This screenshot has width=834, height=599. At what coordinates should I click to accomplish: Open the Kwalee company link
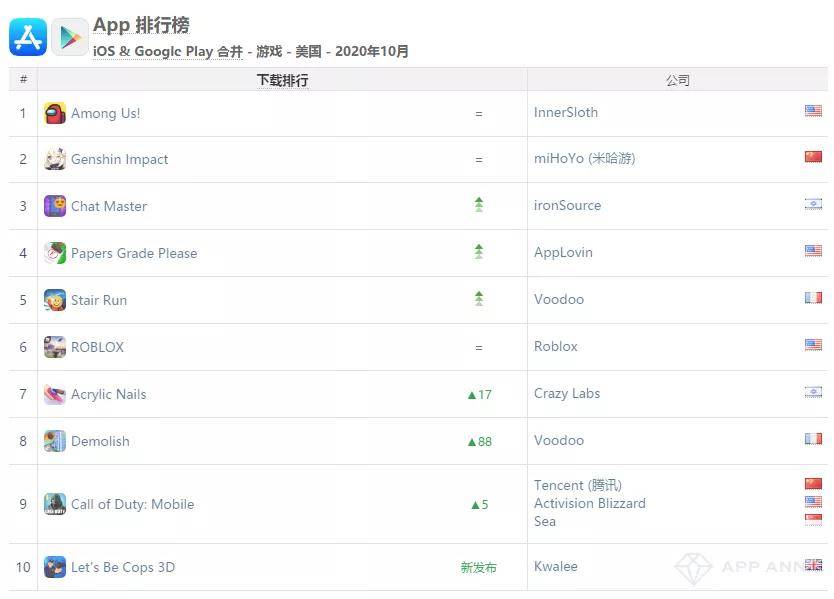(x=555, y=566)
